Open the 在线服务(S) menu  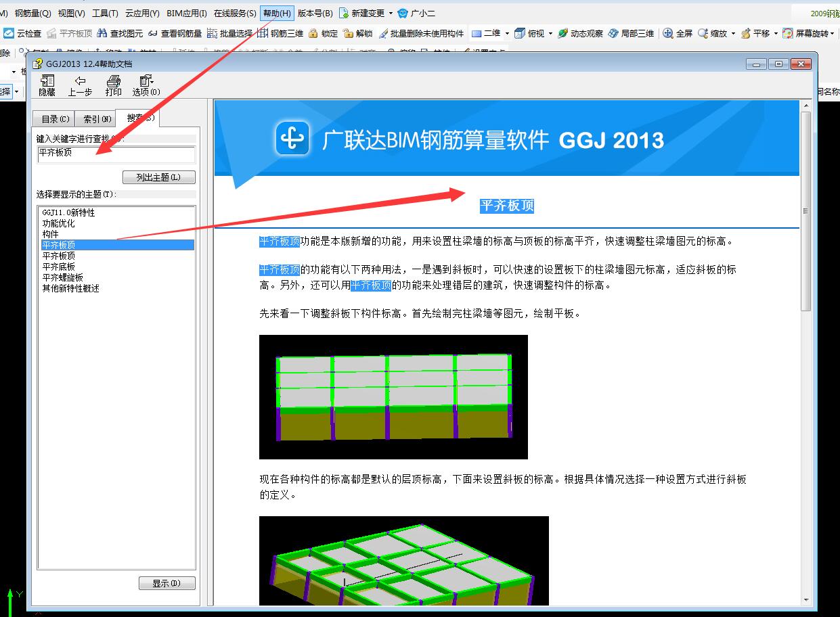pyautogui.click(x=235, y=13)
